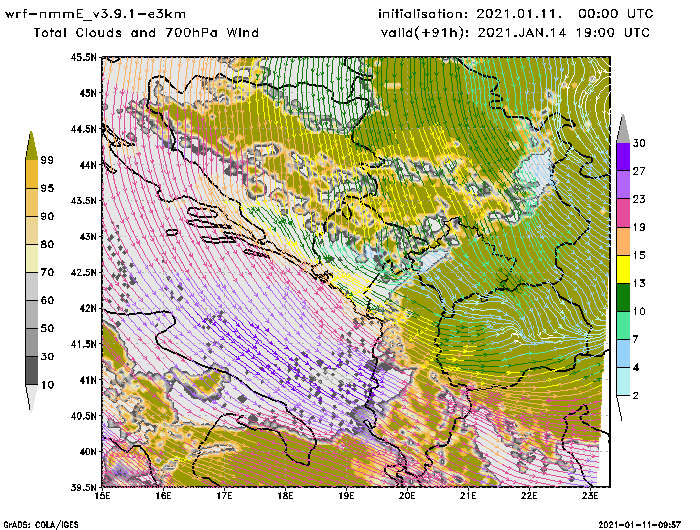Click the 44.5N latitude axis label
700x530 pixels.
83,129
